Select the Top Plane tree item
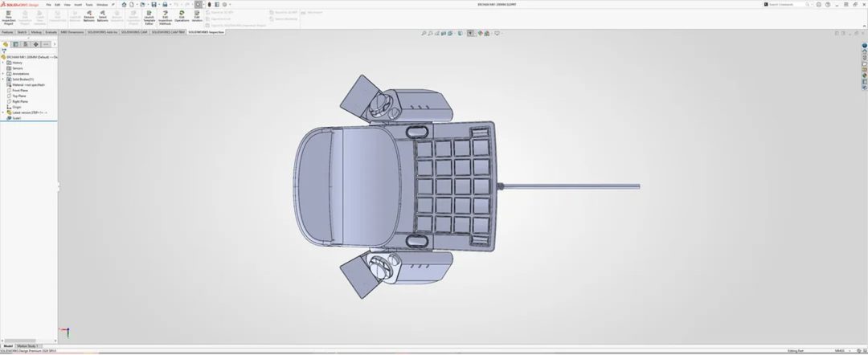This screenshot has width=868, height=355. click(x=19, y=96)
